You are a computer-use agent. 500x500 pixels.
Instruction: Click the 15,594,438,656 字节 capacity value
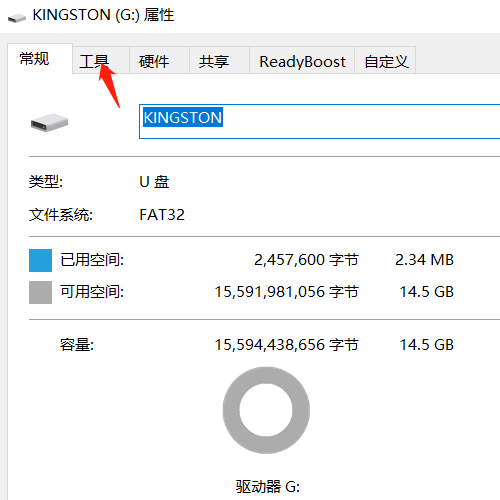point(286,345)
